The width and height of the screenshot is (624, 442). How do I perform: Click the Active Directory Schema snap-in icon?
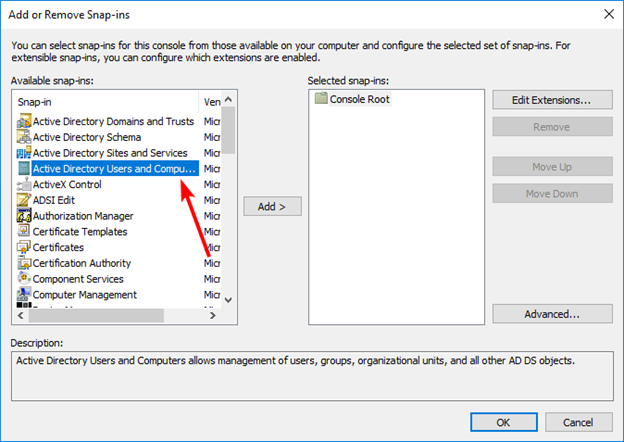click(24, 137)
